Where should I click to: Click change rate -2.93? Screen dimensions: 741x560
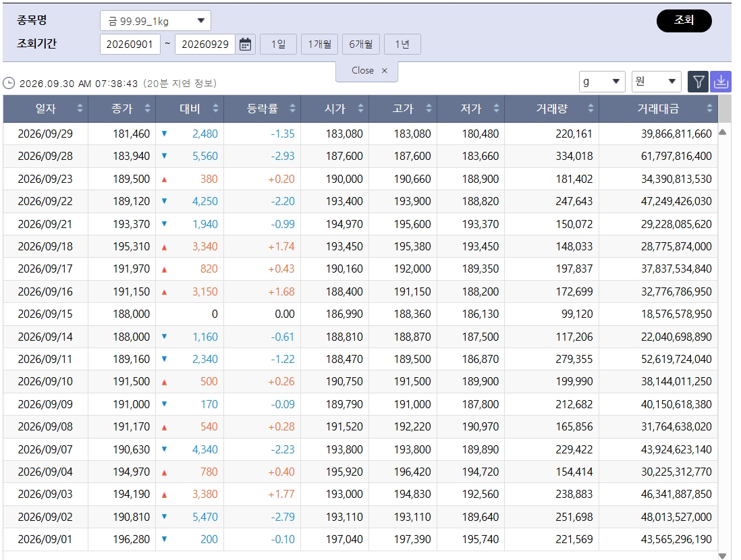click(x=283, y=156)
